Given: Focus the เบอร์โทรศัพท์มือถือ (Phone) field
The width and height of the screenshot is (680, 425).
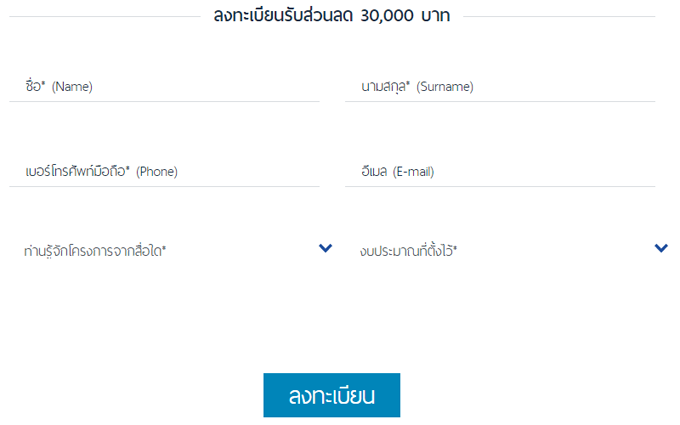Looking at the screenshot, I should (x=170, y=172).
